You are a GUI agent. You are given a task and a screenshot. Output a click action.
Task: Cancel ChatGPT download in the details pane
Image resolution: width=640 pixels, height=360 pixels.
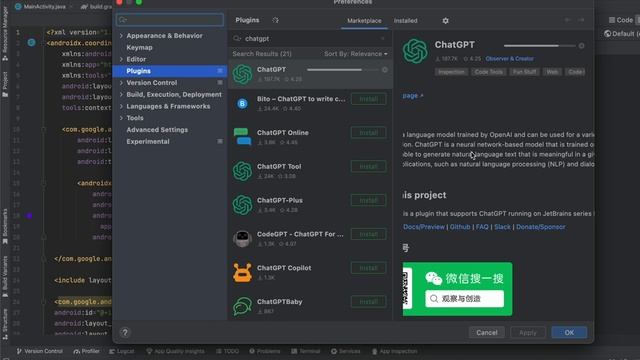click(x=581, y=46)
